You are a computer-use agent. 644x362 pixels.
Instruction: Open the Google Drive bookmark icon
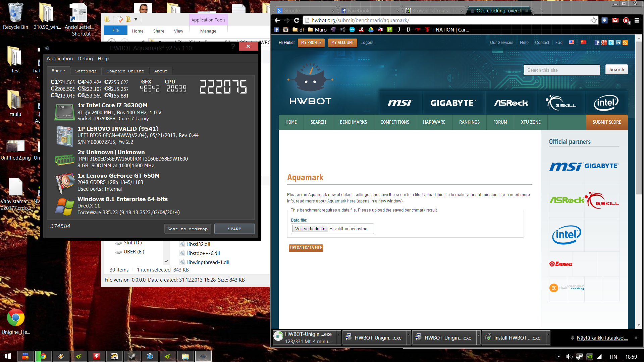371,30
